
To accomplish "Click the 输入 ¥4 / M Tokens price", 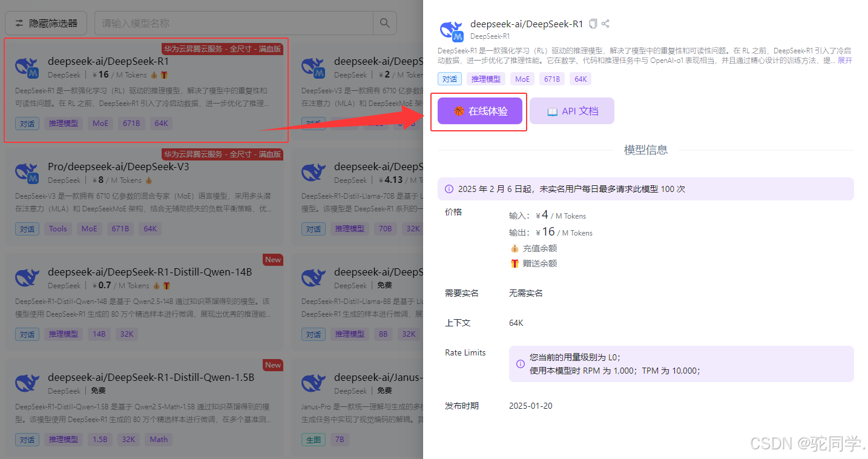I will click(548, 215).
